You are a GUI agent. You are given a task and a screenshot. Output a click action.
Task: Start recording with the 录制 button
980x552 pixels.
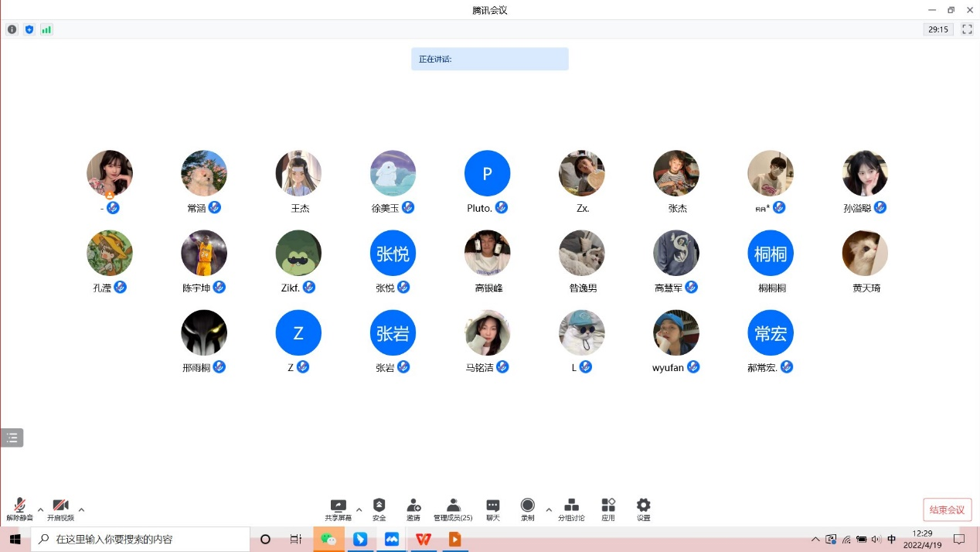(527, 509)
